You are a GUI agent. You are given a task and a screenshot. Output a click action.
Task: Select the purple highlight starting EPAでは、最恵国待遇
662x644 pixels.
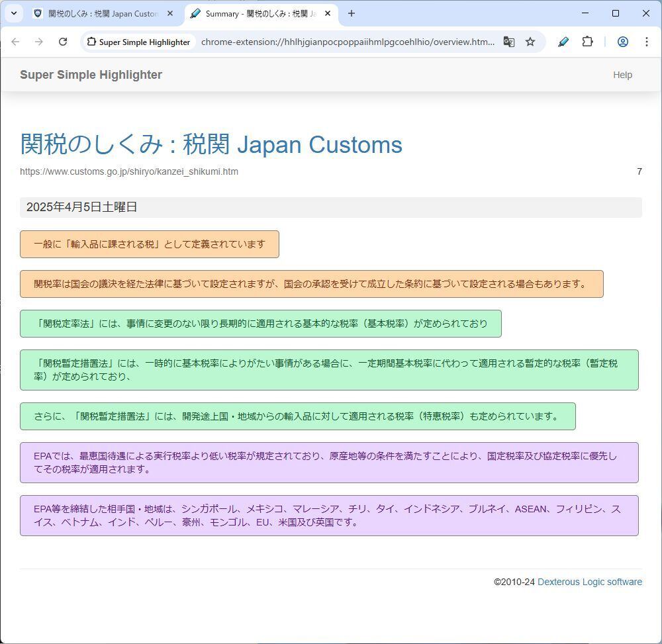click(329, 463)
